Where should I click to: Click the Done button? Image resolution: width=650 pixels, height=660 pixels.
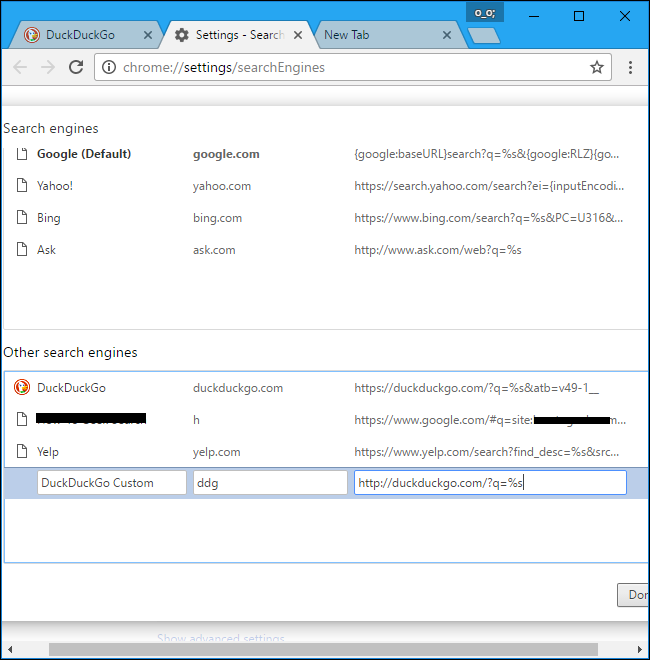(633, 595)
